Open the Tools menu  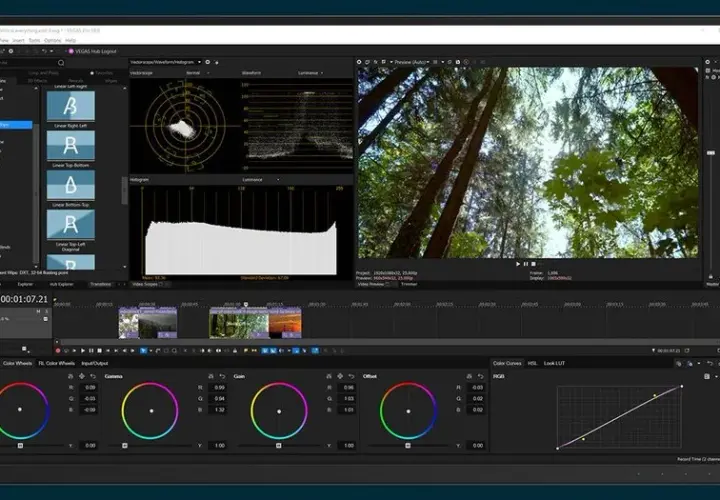tap(34, 40)
